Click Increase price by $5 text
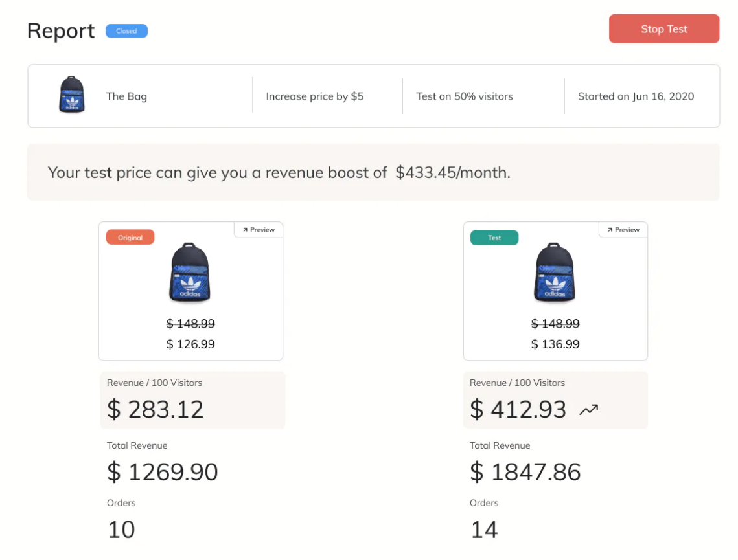The image size is (738, 560). [314, 96]
